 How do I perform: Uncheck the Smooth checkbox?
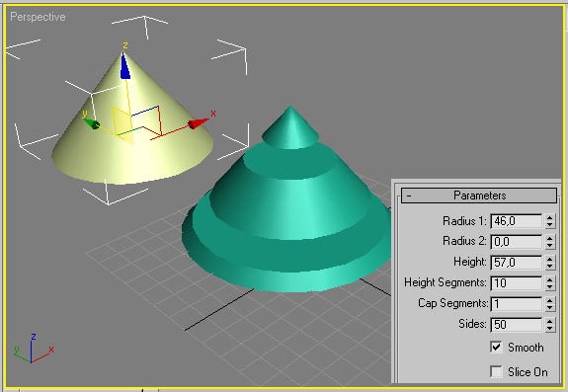[496, 348]
